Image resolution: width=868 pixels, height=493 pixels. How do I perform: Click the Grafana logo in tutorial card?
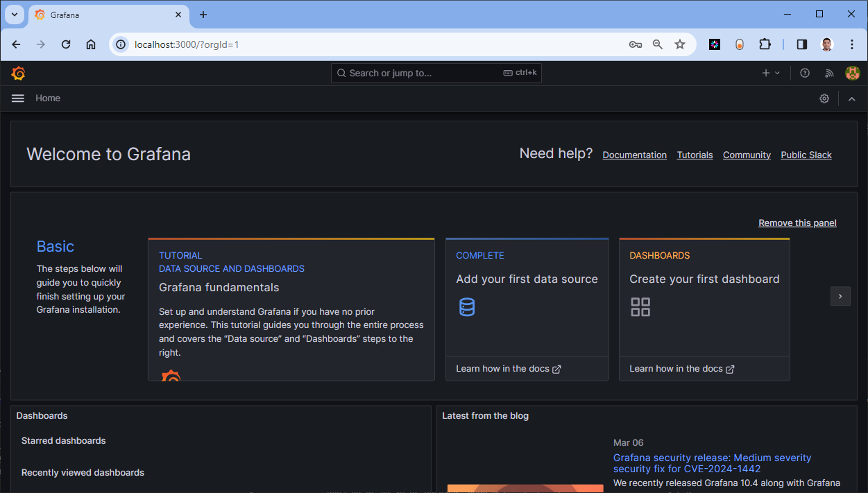(x=171, y=375)
